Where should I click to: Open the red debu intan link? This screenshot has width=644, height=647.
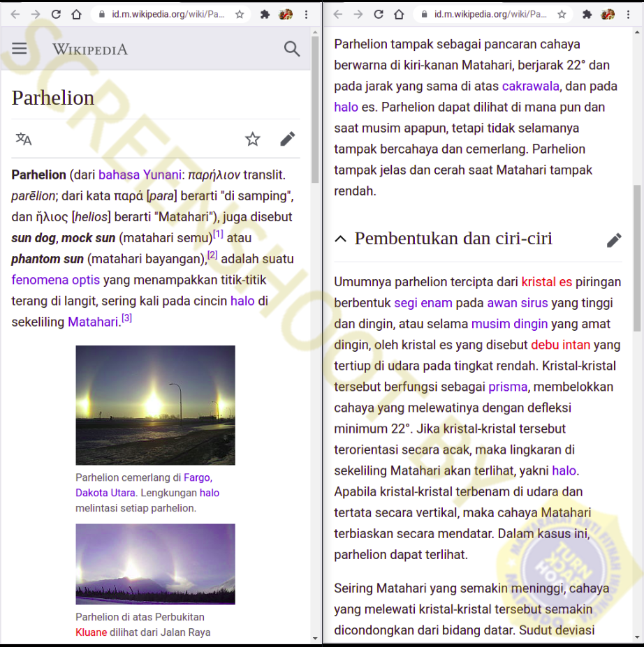[x=561, y=345]
